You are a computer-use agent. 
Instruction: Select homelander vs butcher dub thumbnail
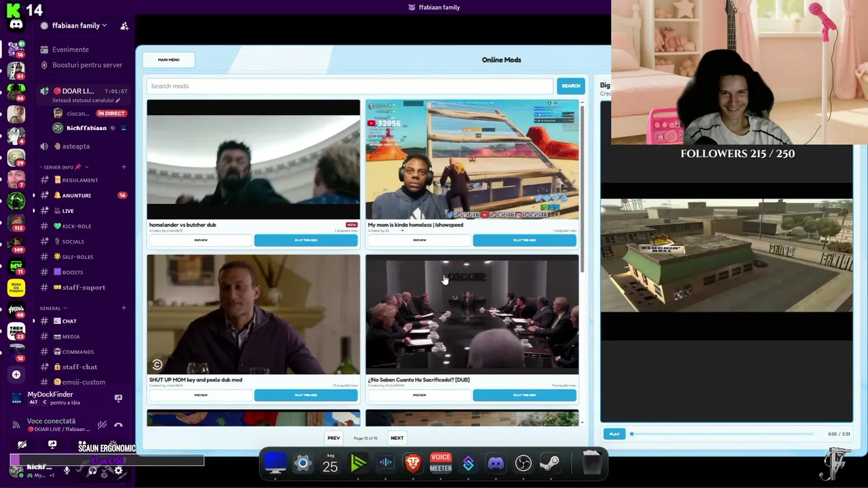[254, 159]
